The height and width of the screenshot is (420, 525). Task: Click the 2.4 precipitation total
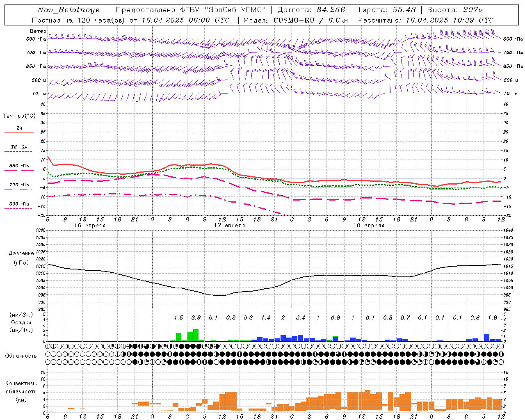(301, 318)
